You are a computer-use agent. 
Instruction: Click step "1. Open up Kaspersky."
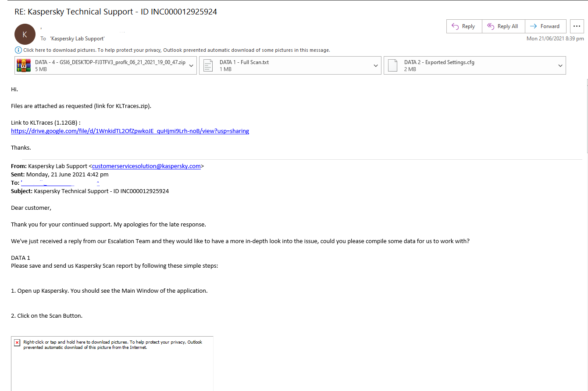click(109, 291)
